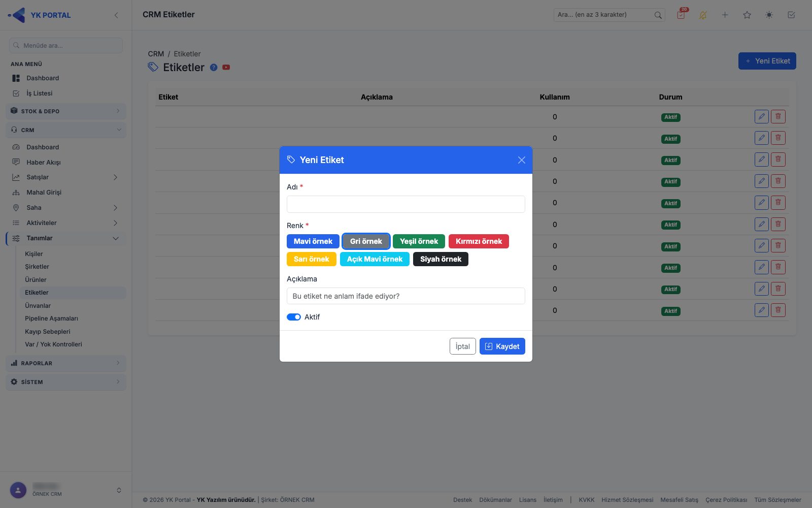Open the checklist icon in top bar
Viewport: 812px width, 508px height.
point(791,15)
